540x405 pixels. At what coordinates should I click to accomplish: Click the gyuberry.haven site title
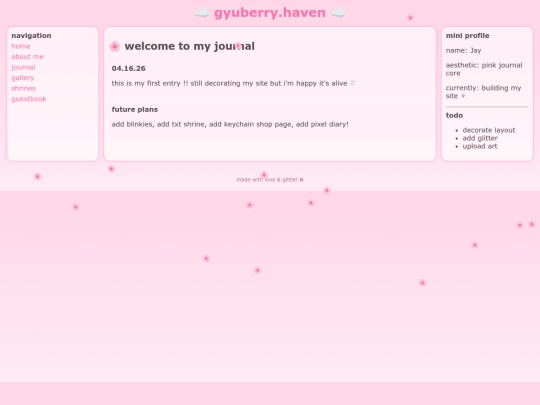pos(270,13)
